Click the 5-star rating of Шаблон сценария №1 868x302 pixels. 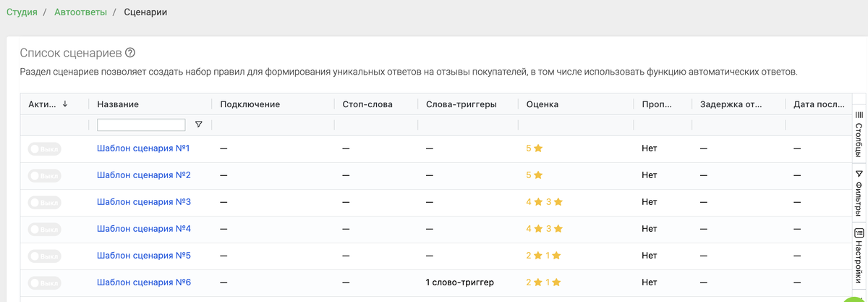(x=535, y=148)
